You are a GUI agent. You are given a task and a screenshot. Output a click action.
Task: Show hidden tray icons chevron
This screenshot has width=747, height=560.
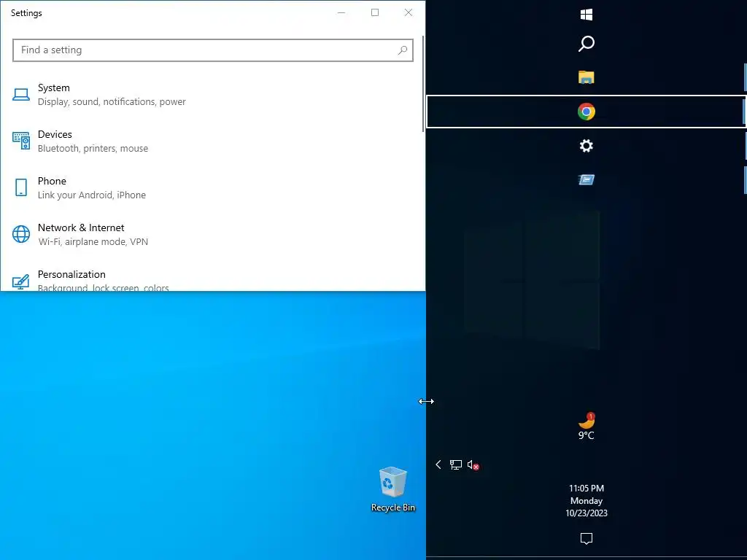click(x=438, y=464)
